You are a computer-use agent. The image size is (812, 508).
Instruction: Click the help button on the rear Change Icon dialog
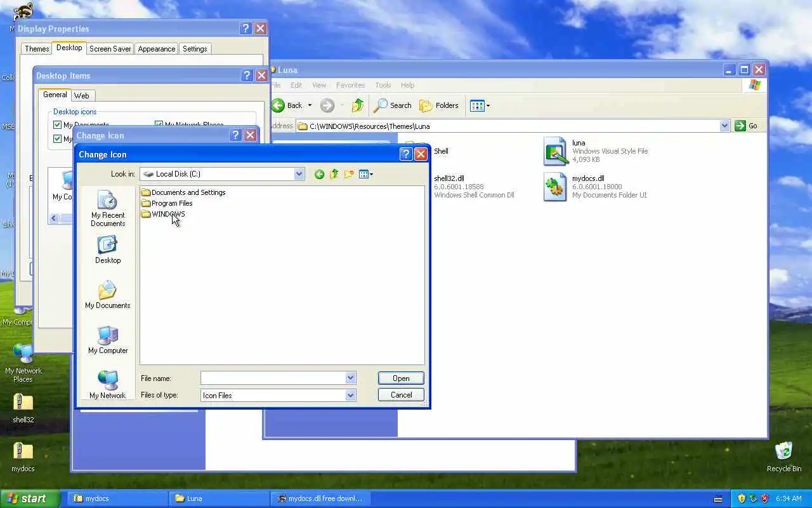point(235,135)
